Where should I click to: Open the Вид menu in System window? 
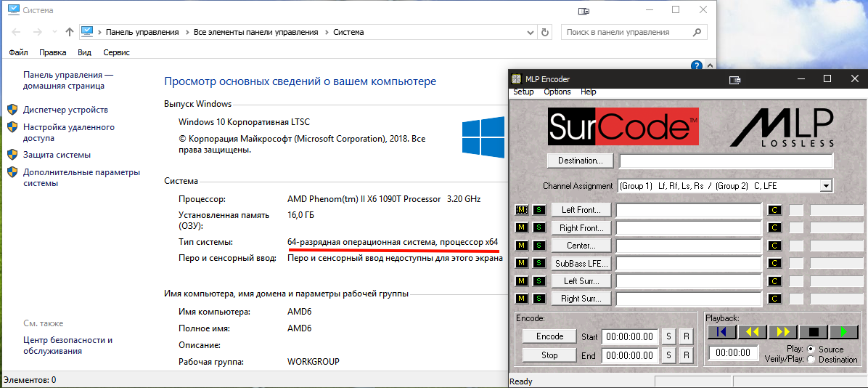(84, 52)
